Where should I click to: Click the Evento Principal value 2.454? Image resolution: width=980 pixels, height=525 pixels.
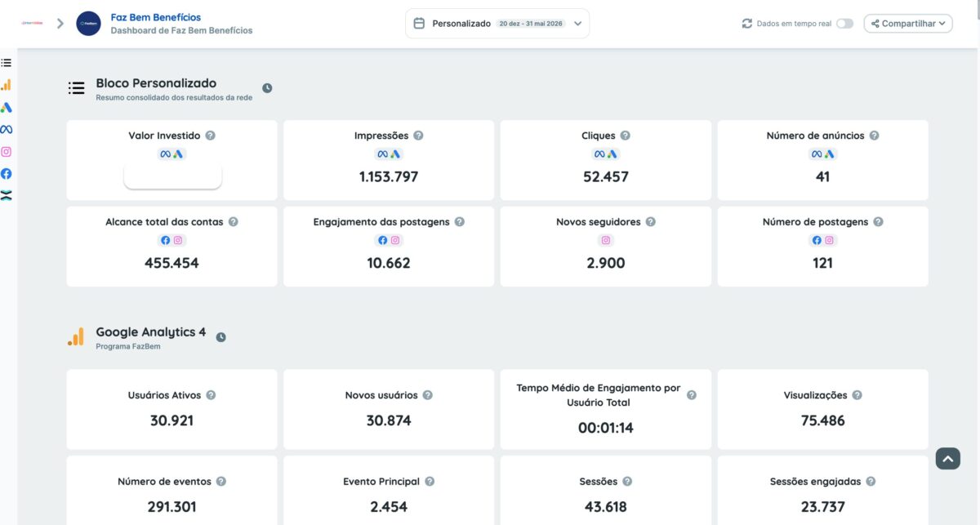389,507
